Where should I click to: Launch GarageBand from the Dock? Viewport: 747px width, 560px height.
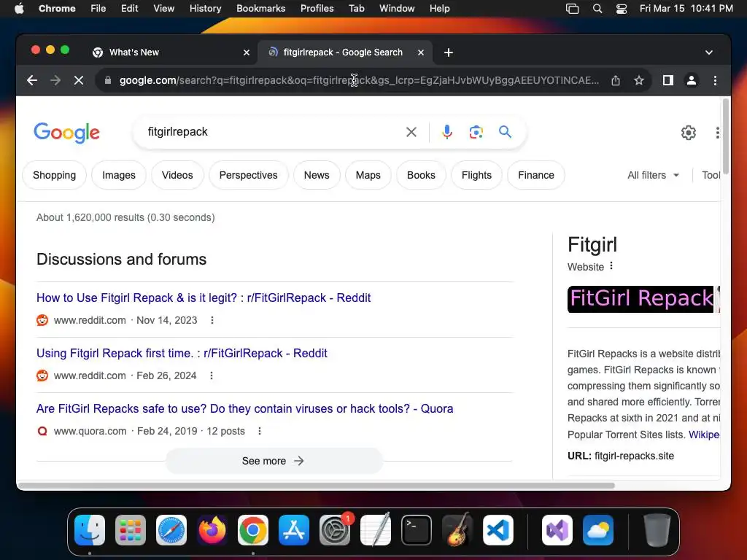(x=457, y=530)
